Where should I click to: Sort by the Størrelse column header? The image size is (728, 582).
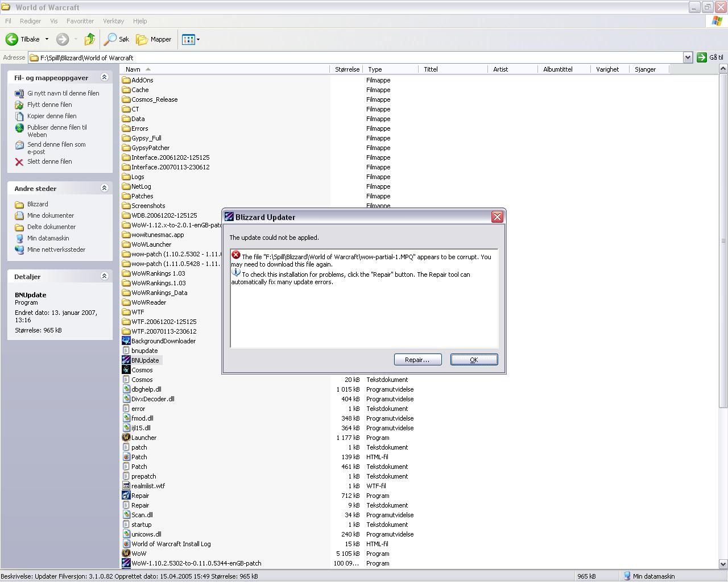pos(346,69)
